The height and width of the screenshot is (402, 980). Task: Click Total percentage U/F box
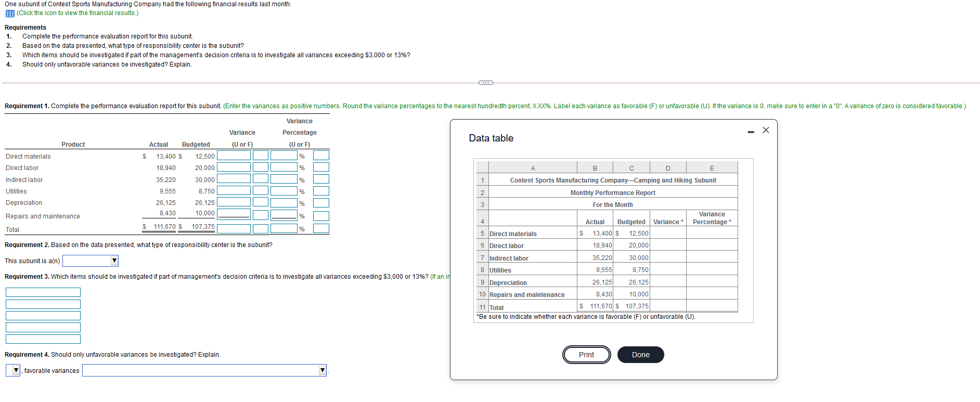click(321, 228)
